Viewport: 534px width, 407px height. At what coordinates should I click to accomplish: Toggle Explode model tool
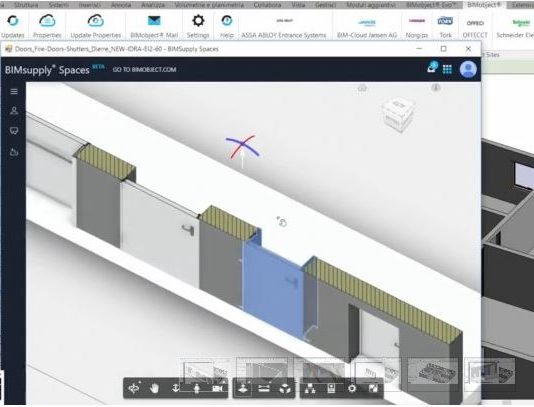[285, 388]
